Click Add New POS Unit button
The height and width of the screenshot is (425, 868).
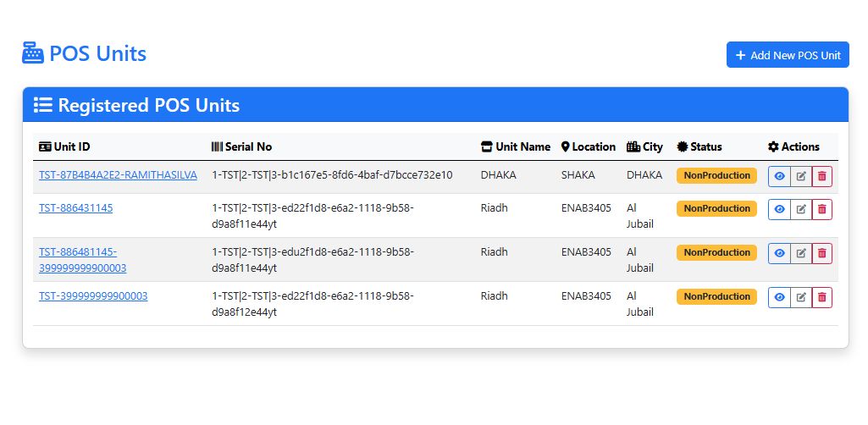788,55
